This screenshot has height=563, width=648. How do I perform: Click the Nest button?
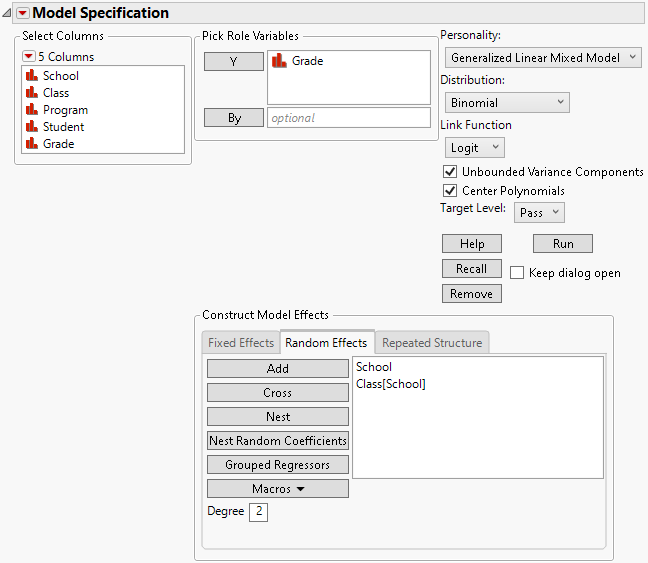click(x=278, y=417)
